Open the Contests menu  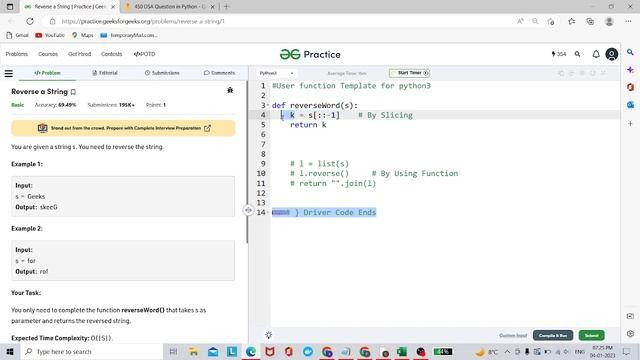point(111,54)
